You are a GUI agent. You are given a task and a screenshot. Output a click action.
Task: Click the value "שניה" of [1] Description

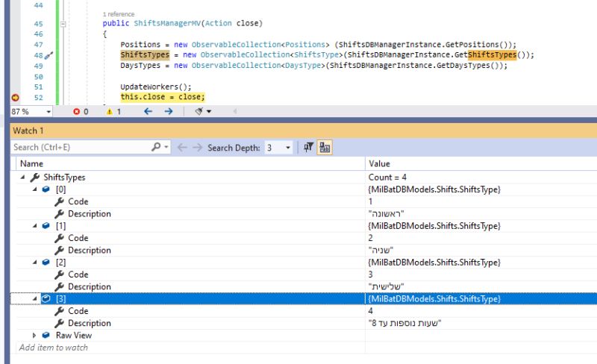click(381, 250)
